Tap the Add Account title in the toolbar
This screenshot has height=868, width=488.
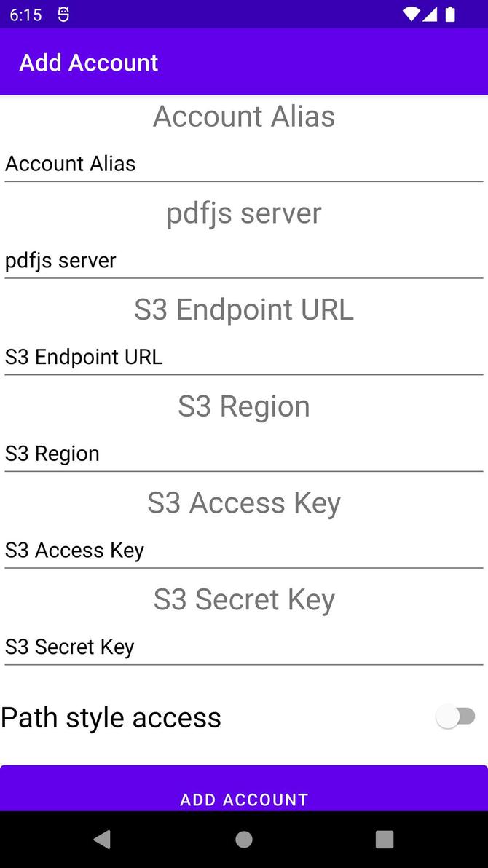click(x=88, y=63)
